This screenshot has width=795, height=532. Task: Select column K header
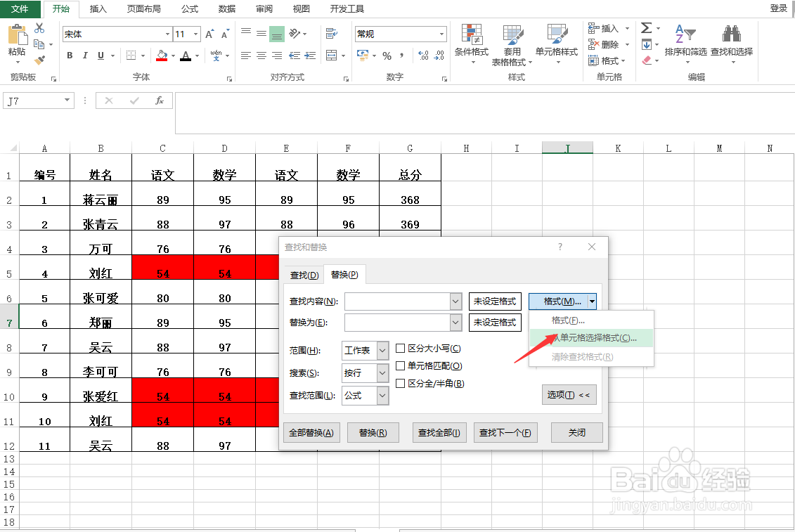618,148
